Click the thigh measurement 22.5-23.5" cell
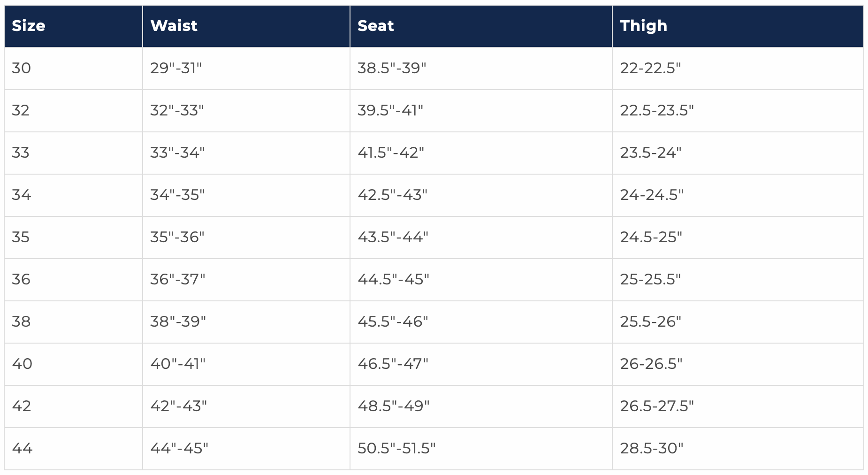 click(656, 111)
